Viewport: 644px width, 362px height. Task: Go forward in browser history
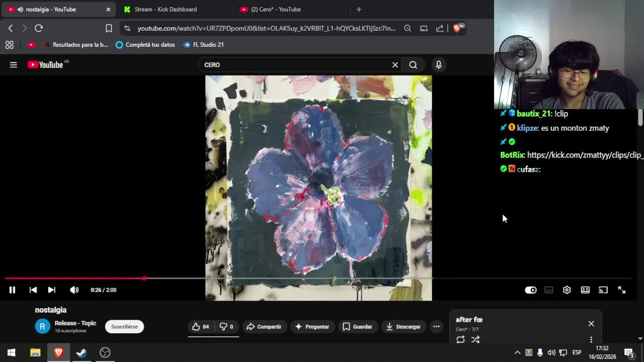(24, 29)
